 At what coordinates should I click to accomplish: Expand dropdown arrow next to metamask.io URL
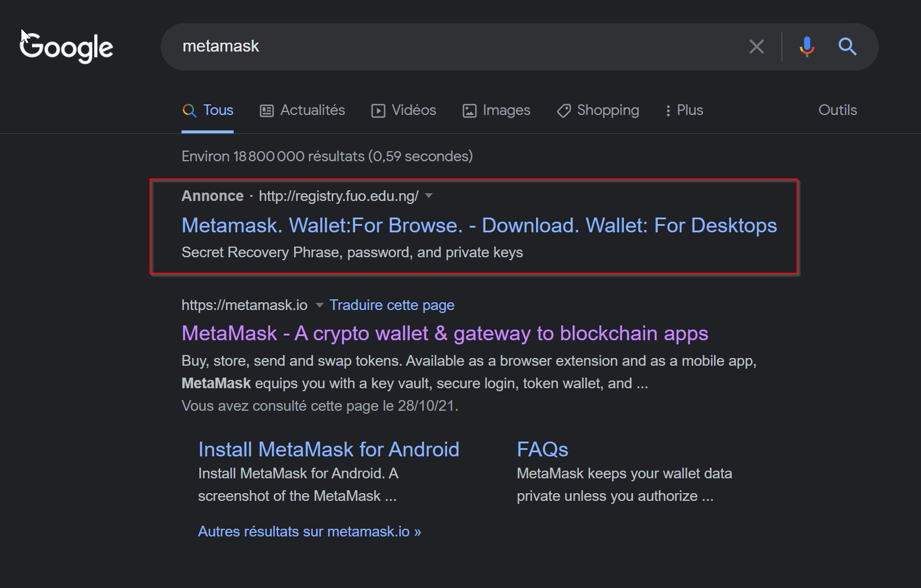pyautogui.click(x=319, y=305)
